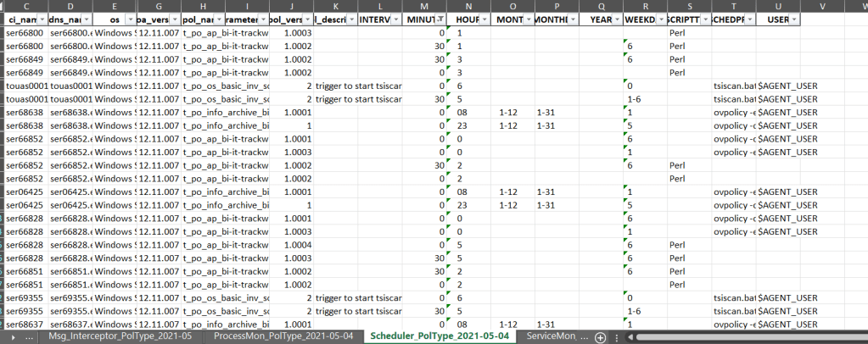Click the first 'trigger to start tsiscan' cell
The width and height of the screenshot is (868, 344).
[356, 86]
